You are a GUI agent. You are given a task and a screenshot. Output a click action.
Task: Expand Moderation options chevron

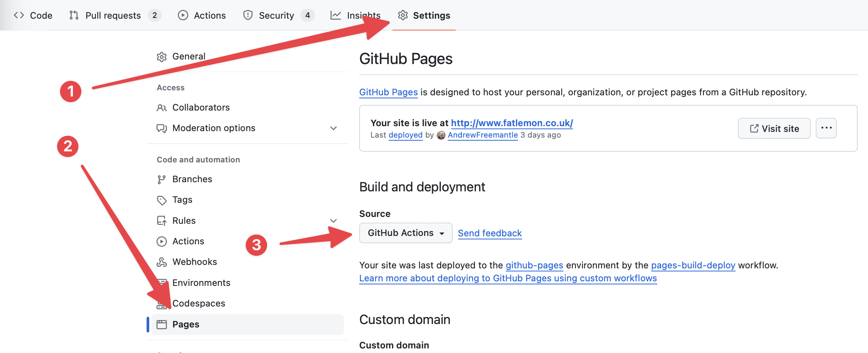(x=333, y=128)
